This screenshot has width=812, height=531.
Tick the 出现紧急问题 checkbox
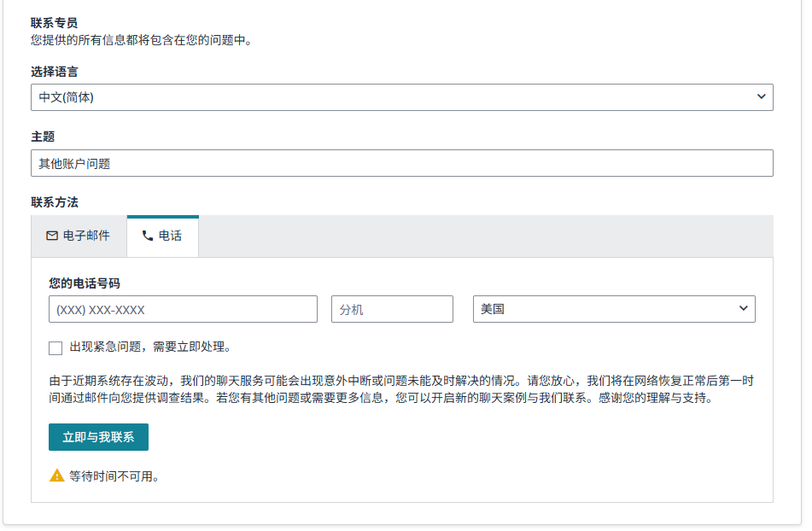tap(55, 347)
